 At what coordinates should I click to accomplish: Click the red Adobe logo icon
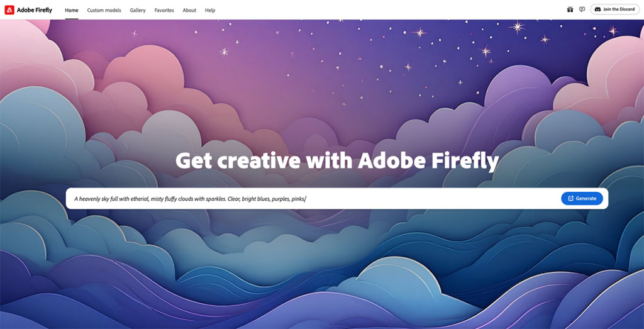pos(9,10)
